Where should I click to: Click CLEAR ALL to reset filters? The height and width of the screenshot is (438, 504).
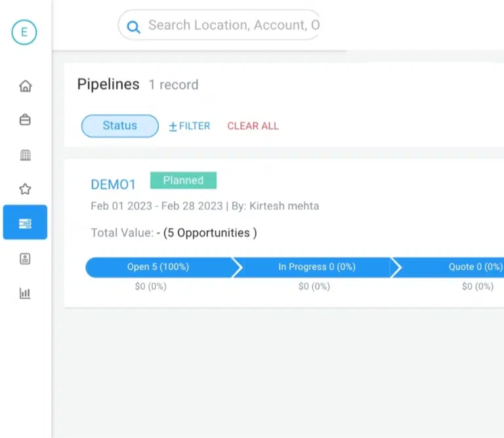(253, 126)
